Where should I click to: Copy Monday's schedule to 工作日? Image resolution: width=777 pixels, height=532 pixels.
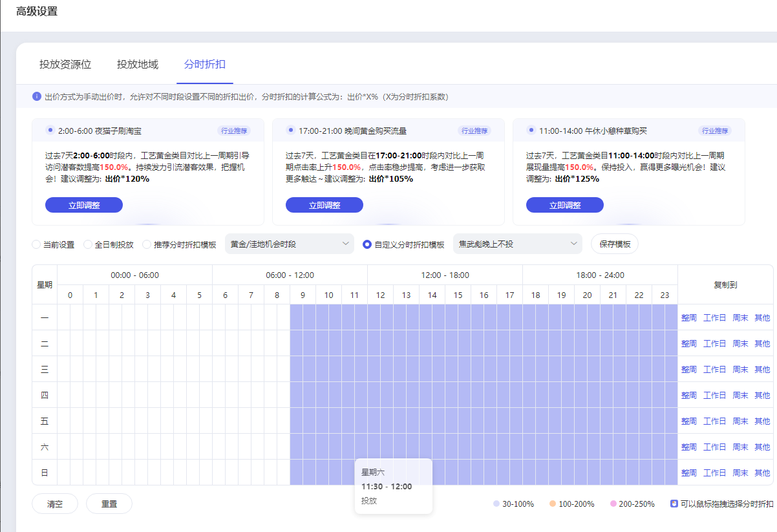pos(714,317)
